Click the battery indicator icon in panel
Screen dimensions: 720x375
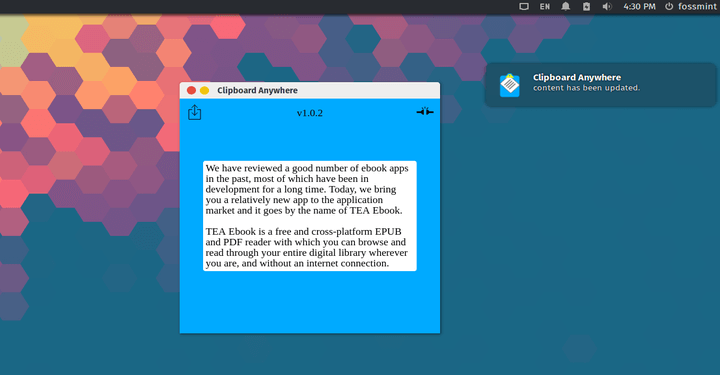(x=586, y=6)
